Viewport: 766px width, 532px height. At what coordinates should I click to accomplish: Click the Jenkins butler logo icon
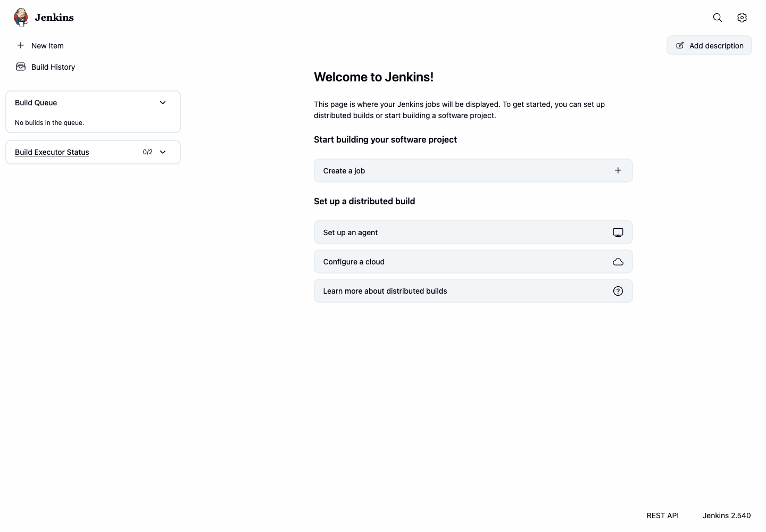click(x=21, y=18)
